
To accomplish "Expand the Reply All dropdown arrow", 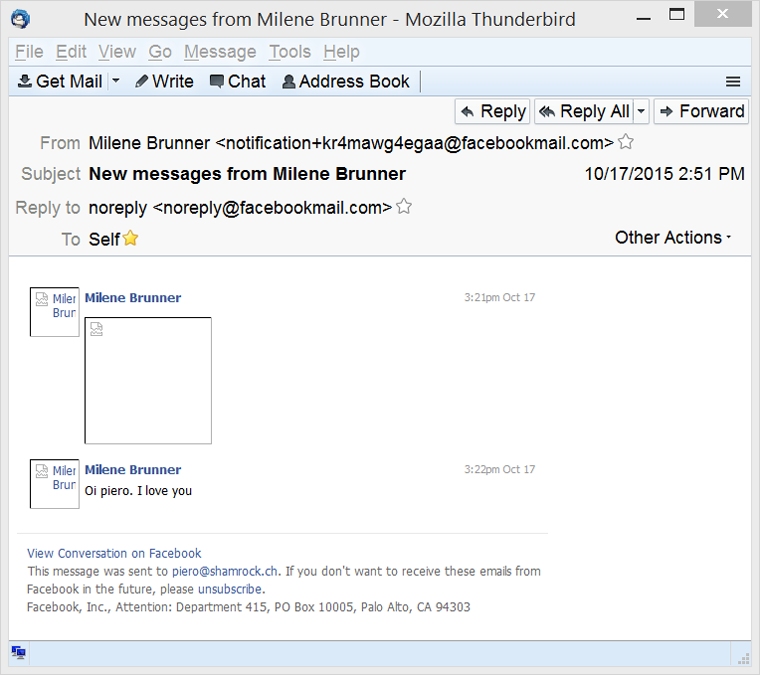I will pos(641,111).
